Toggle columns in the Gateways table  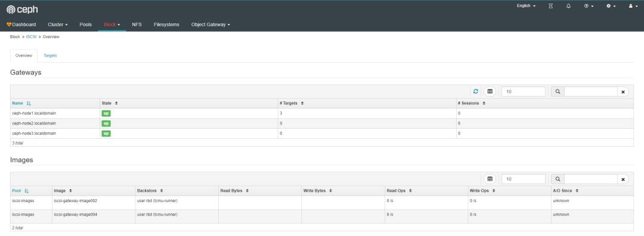[490, 92]
